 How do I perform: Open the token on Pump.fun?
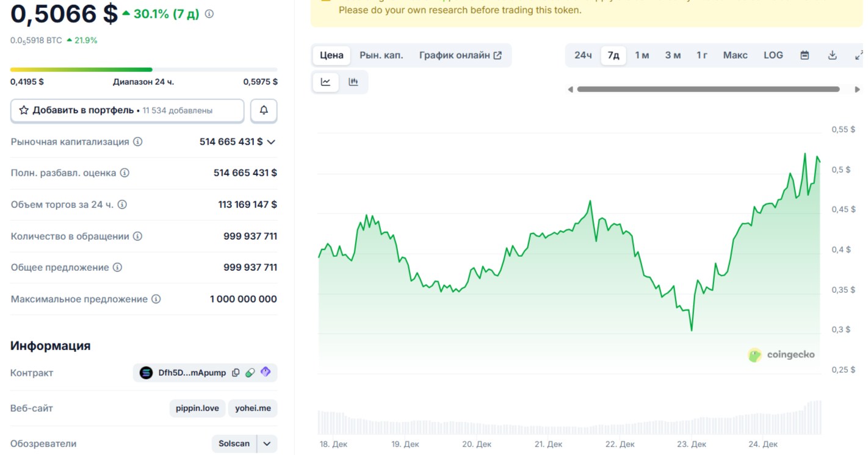(250, 372)
